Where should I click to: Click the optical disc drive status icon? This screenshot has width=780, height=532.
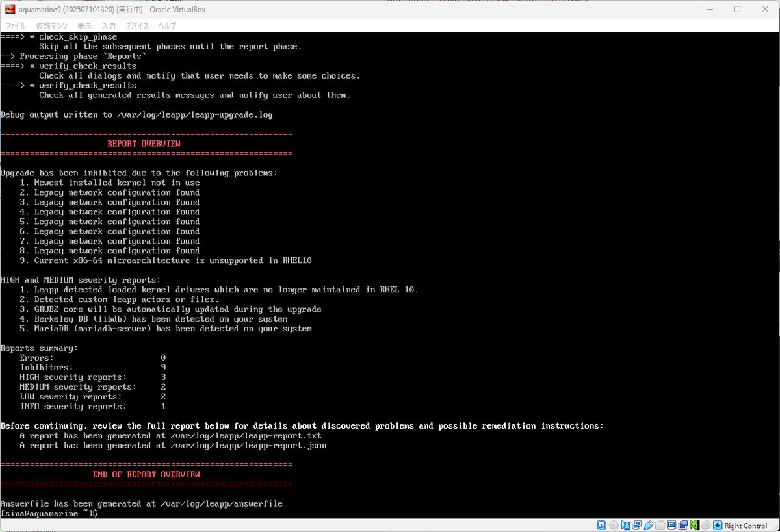coord(614,526)
